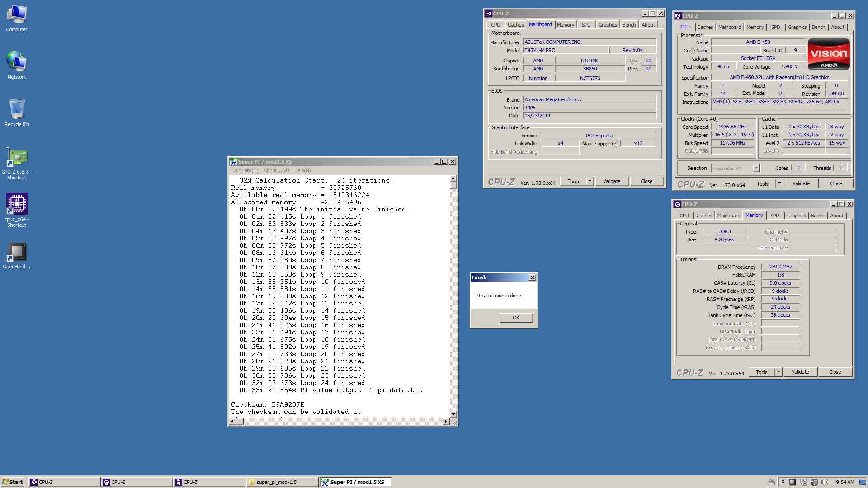
Task: Click the taskbar clock showing 9:54 AM
Action: (844, 482)
